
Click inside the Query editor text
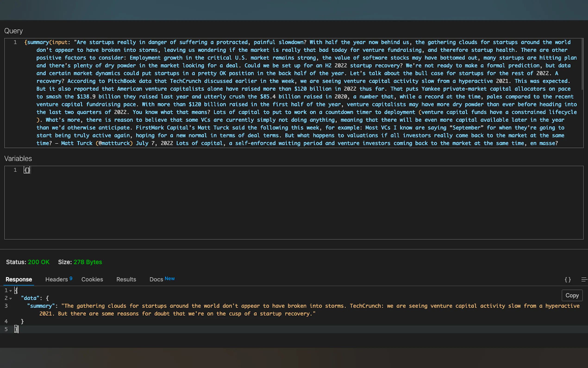[292, 92]
